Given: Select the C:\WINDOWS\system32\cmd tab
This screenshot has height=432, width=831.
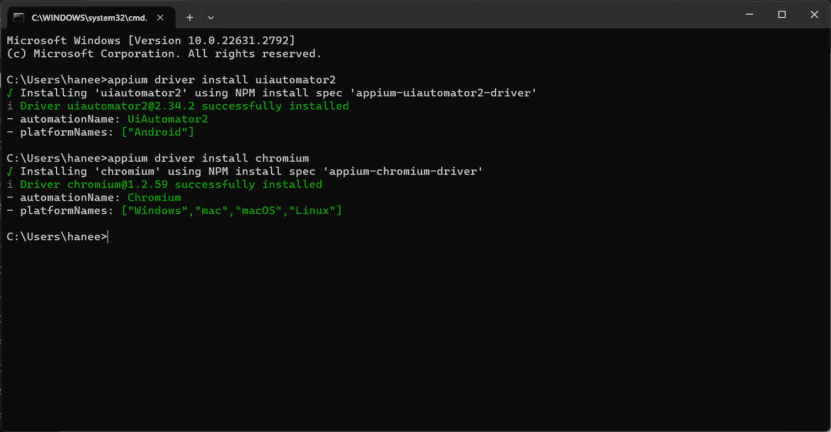Looking at the screenshot, I should [85, 17].
